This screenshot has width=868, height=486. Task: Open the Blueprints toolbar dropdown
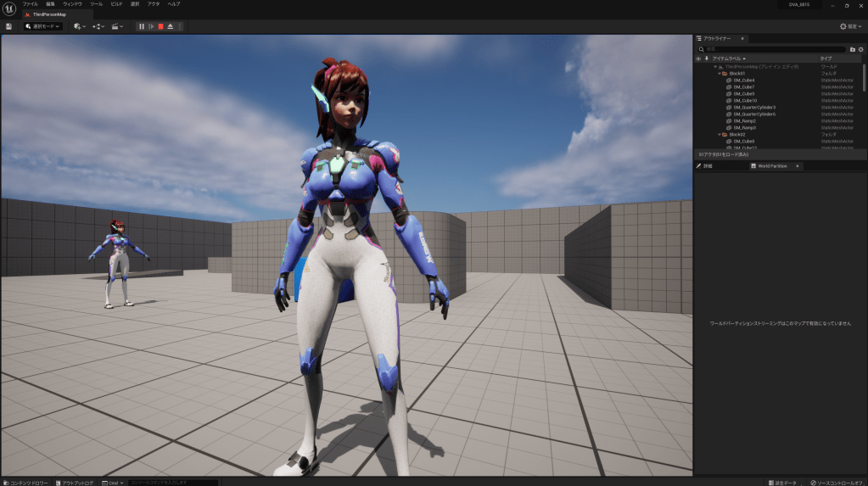(x=98, y=26)
